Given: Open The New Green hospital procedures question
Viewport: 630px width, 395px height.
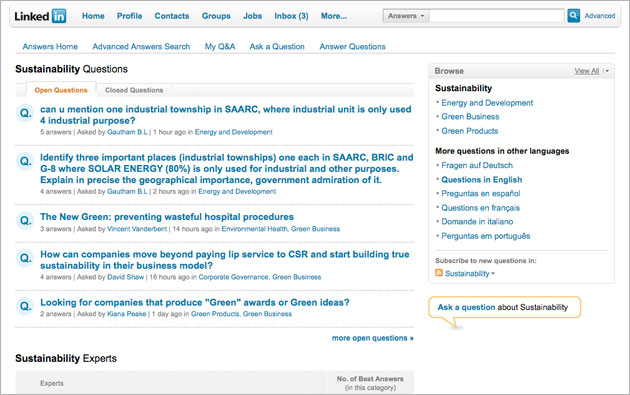Looking at the screenshot, I should pyautogui.click(x=167, y=217).
